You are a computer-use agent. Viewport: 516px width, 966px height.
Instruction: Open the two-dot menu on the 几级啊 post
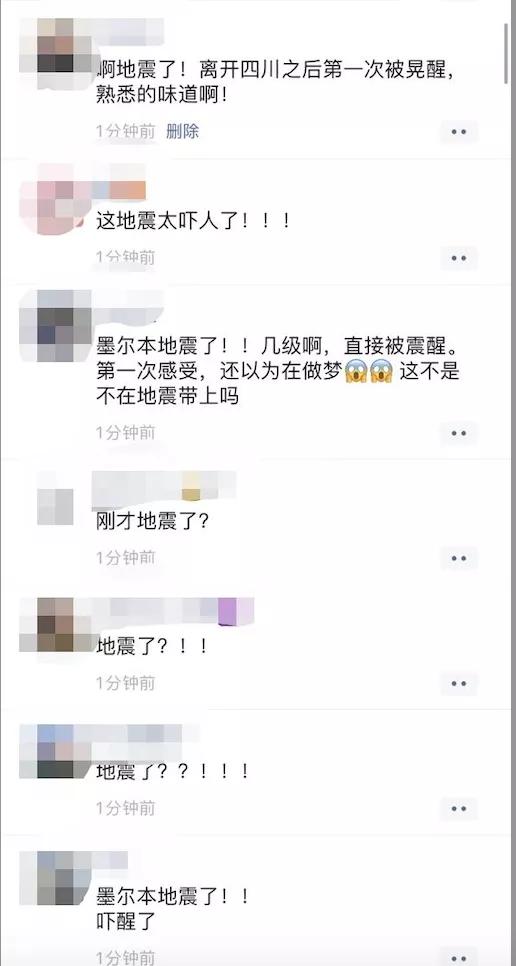point(459,434)
